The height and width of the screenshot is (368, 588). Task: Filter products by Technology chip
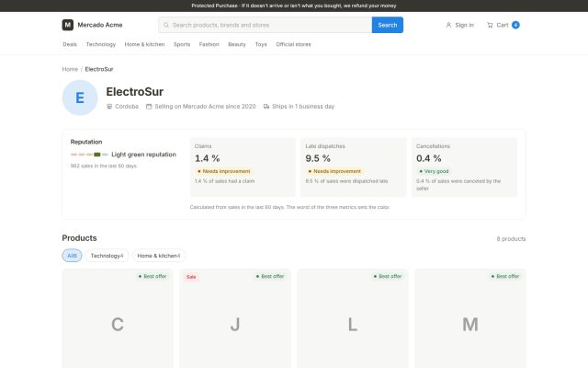(107, 256)
